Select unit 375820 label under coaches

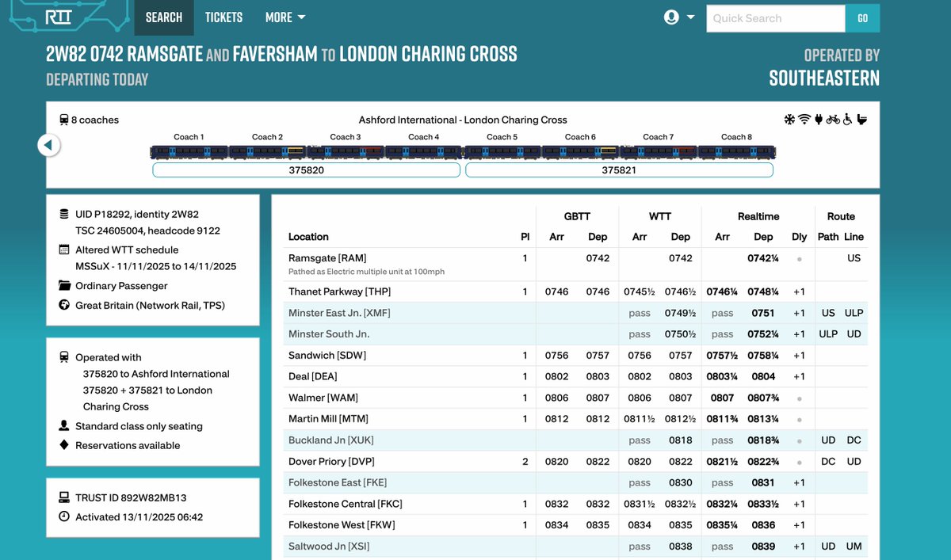307,170
